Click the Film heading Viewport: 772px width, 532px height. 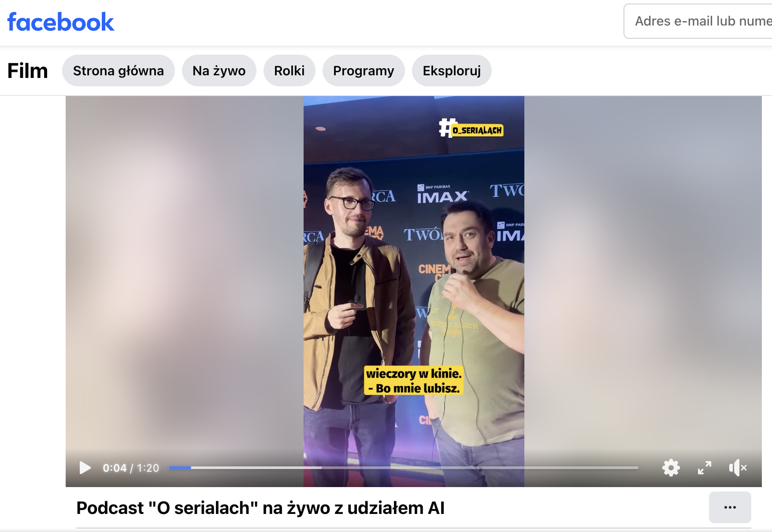(x=28, y=70)
